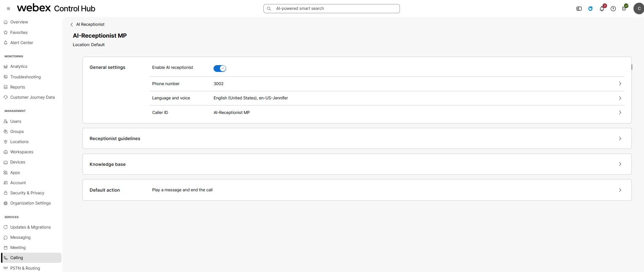Open Messaging in the sidebar
The image size is (644, 272).
pyautogui.click(x=20, y=237)
